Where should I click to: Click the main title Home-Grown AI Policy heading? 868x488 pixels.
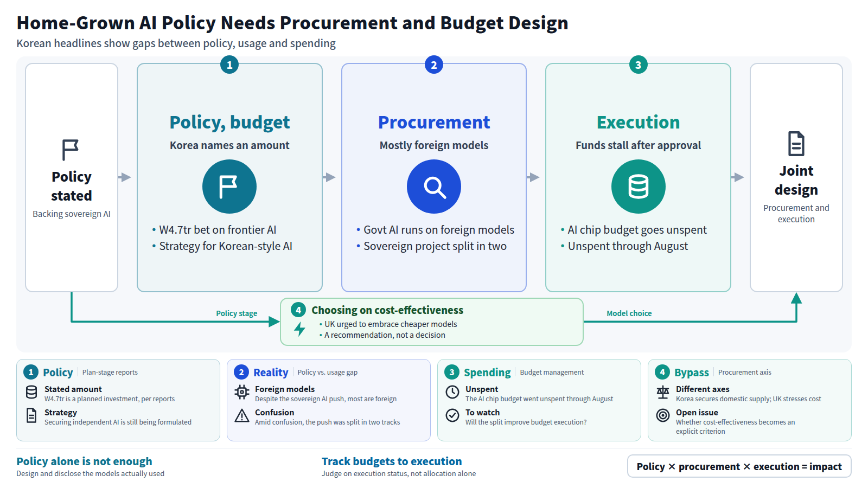292,23
